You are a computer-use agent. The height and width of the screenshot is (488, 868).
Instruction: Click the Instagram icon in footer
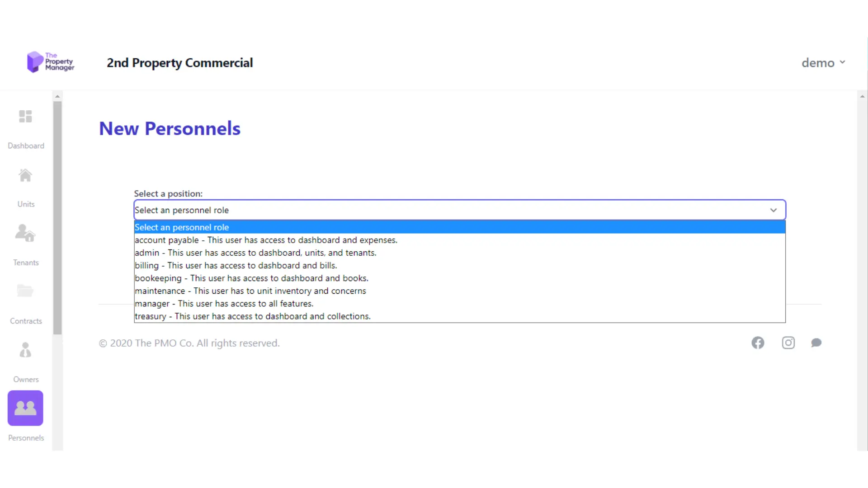789,343
